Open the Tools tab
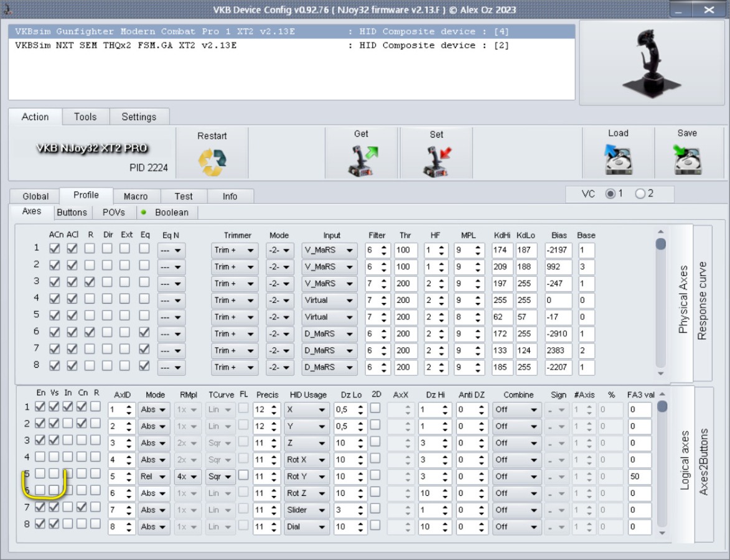Image resolution: width=730 pixels, height=560 pixels. (x=85, y=117)
